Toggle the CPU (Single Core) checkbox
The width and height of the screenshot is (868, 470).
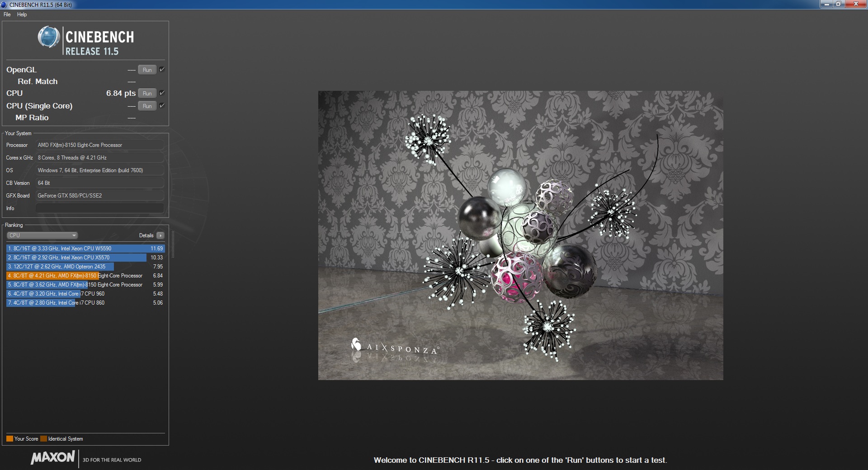pyautogui.click(x=162, y=105)
